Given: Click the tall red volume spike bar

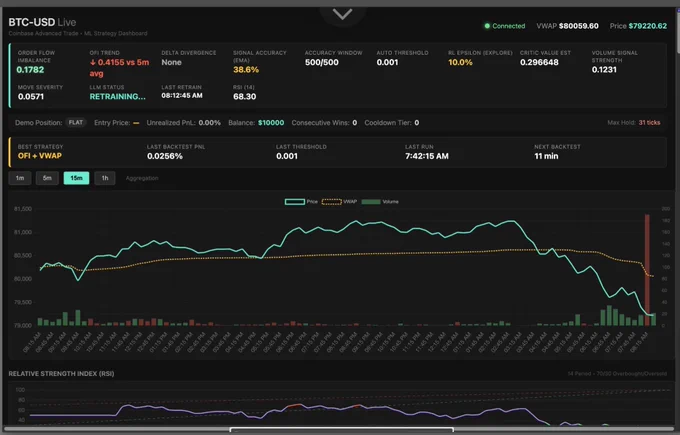Looking at the screenshot, I should point(647,270).
